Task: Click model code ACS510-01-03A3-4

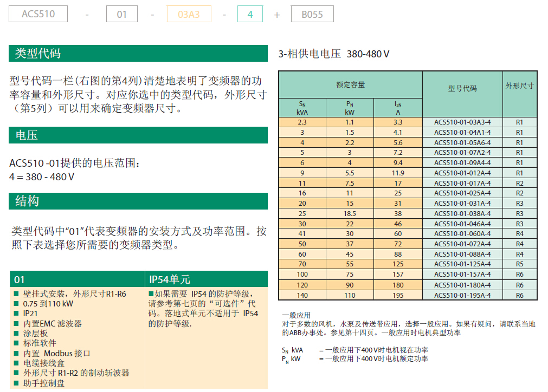Action: 462,122
